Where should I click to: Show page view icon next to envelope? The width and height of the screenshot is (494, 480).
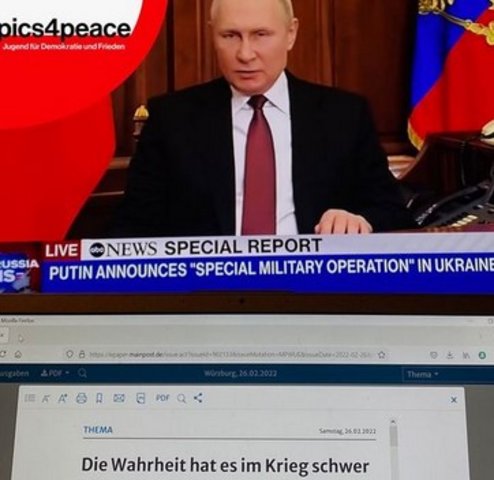141,398
